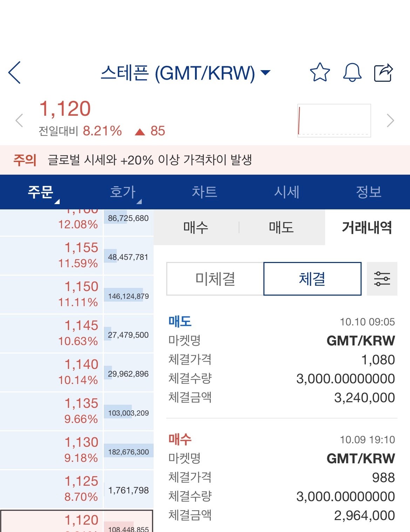Select ask price 1,130 in order book
Viewport: 410px width, 532px height.
[x=51, y=450]
